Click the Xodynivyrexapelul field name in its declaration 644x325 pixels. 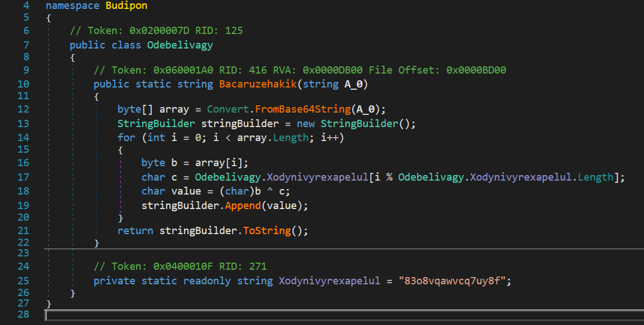coord(330,280)
